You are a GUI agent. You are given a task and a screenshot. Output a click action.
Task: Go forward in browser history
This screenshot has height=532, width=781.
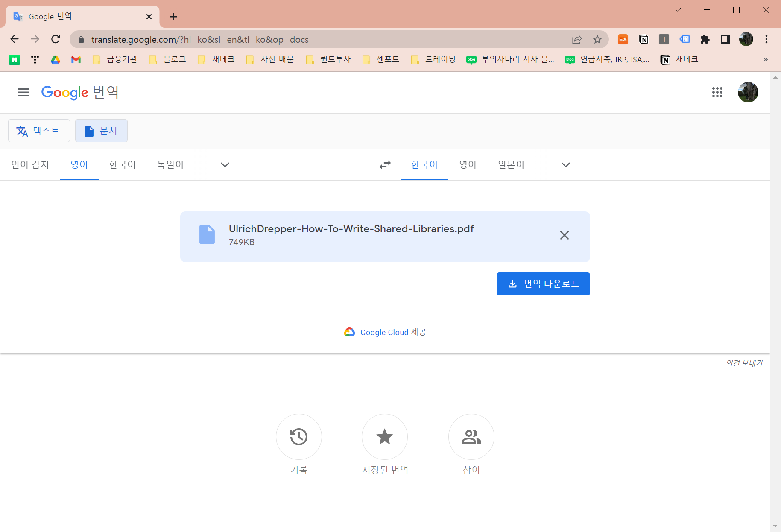[35, 39]
